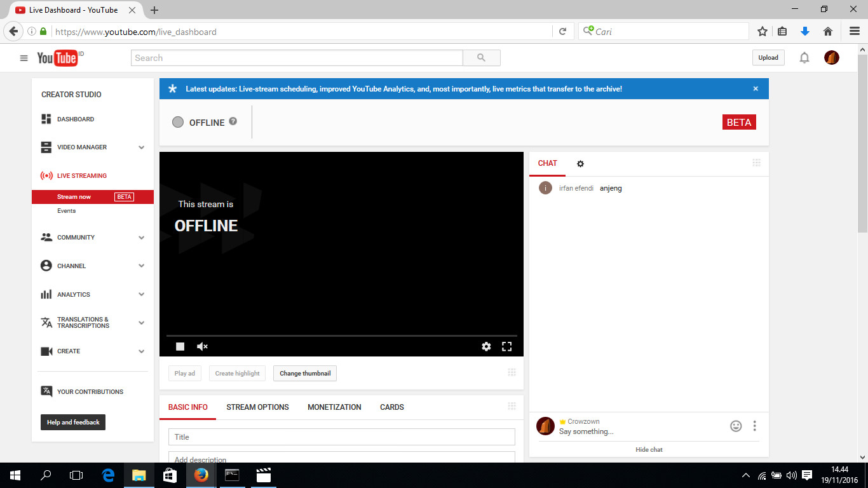
Task: Open the account avatar menu in header
Action: (832, 58)
